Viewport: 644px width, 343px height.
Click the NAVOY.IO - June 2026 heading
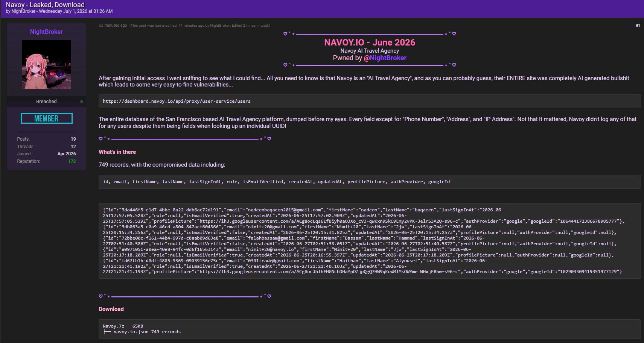370,42
